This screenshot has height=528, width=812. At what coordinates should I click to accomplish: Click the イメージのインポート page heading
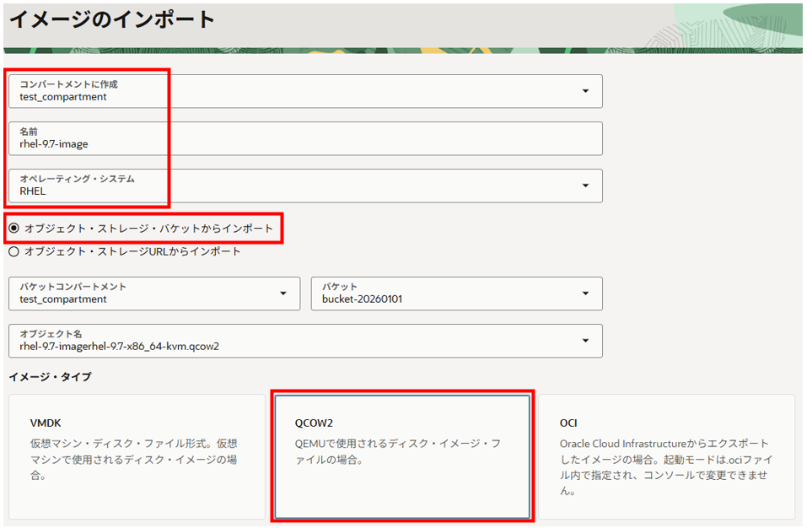(x=112, y=20)
